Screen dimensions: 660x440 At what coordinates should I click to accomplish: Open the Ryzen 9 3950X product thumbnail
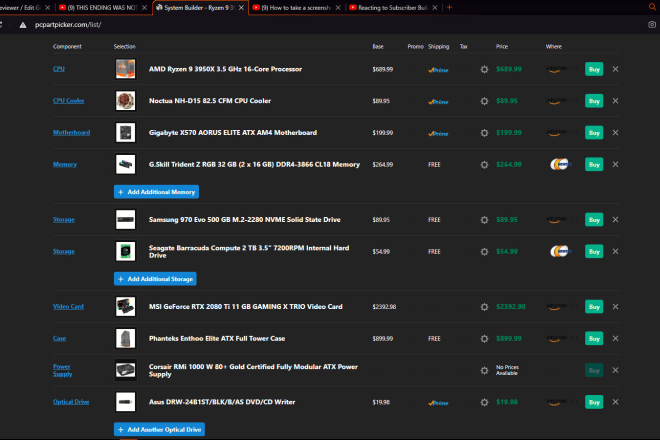125,69
